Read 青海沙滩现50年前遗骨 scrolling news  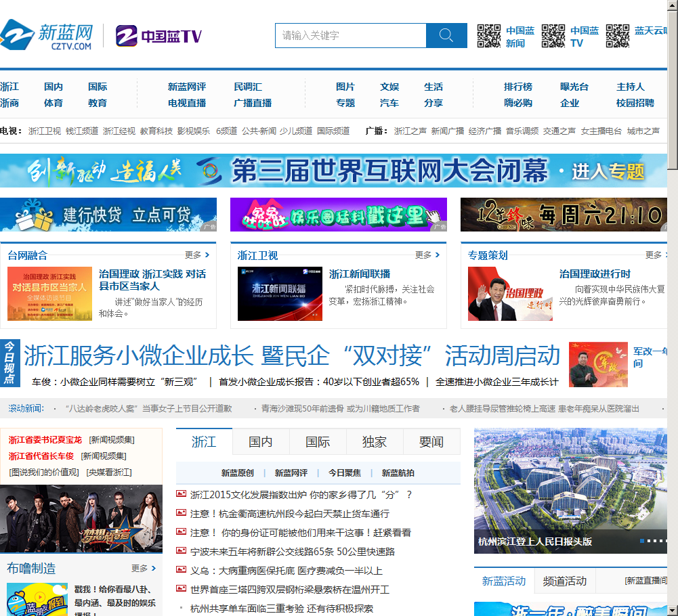click(x=340, y=408)
